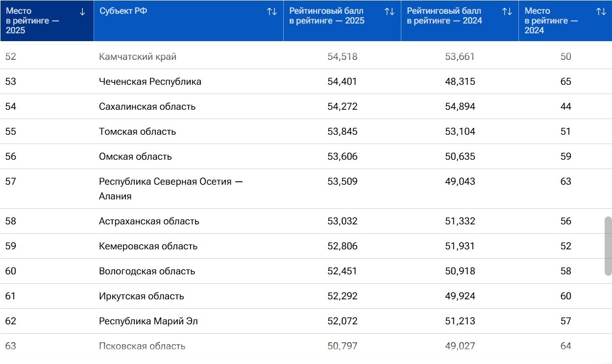Click sort arrows for 'Место в рейтинге — 2024'
Image resolution: width=612 pixels, height=364 pixels.
point(601,12)
